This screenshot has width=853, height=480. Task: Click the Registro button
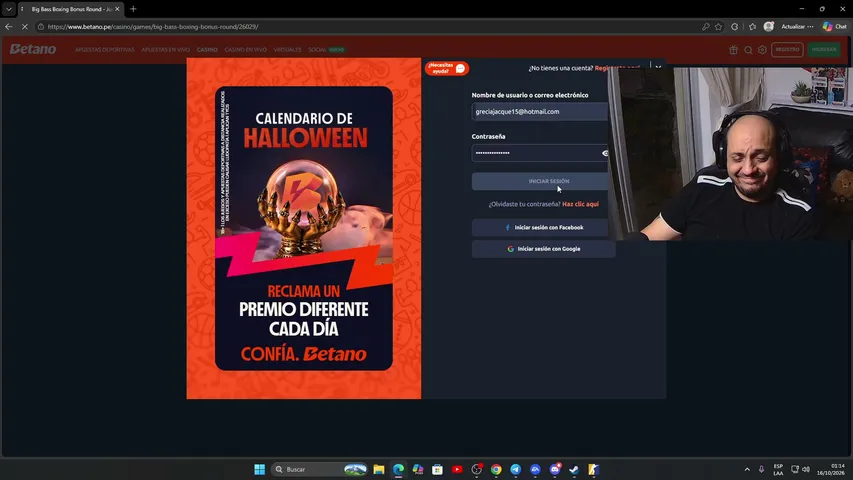(787, 50)
